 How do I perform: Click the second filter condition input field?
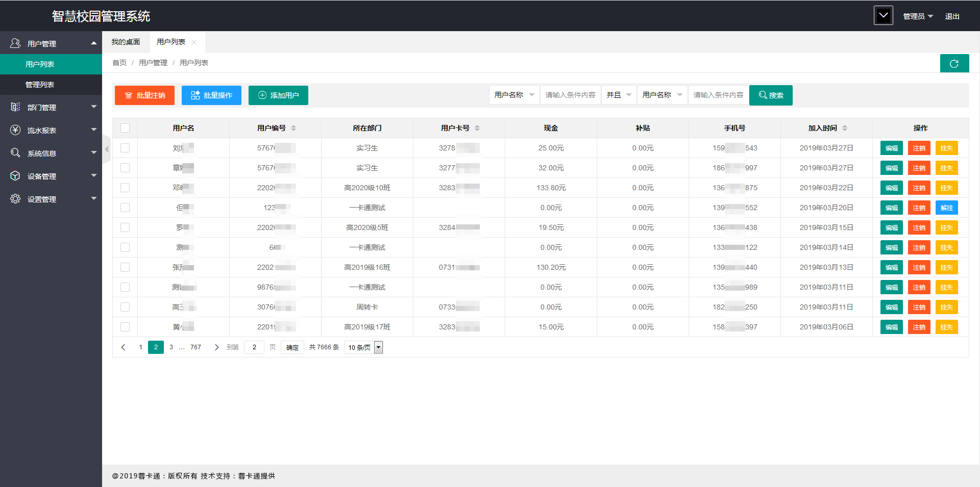(x=719, y=95)
